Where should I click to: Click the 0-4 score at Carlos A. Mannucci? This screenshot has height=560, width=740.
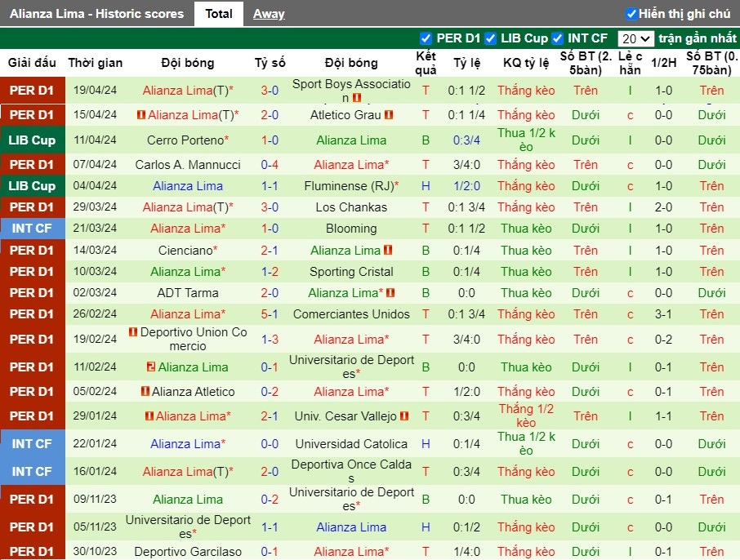[270, 165]
